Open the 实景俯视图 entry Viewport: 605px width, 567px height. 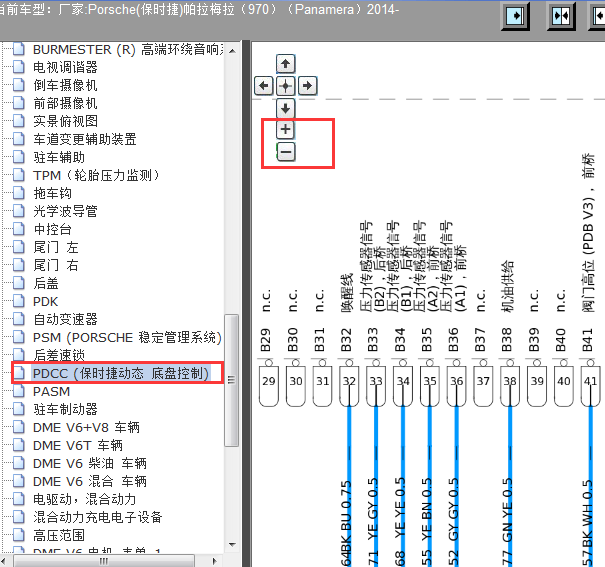click(x=65, y=121)
